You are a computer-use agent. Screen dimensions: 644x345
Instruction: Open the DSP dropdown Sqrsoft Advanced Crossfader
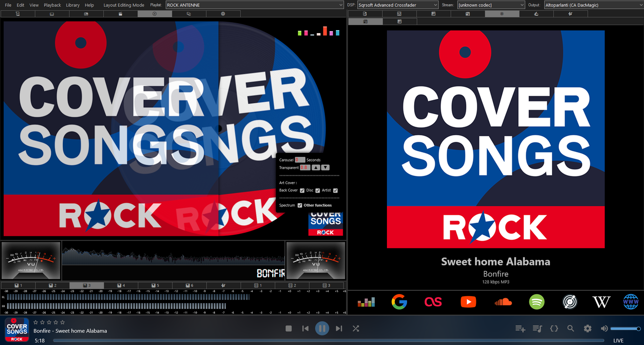(x=398, y=5)
